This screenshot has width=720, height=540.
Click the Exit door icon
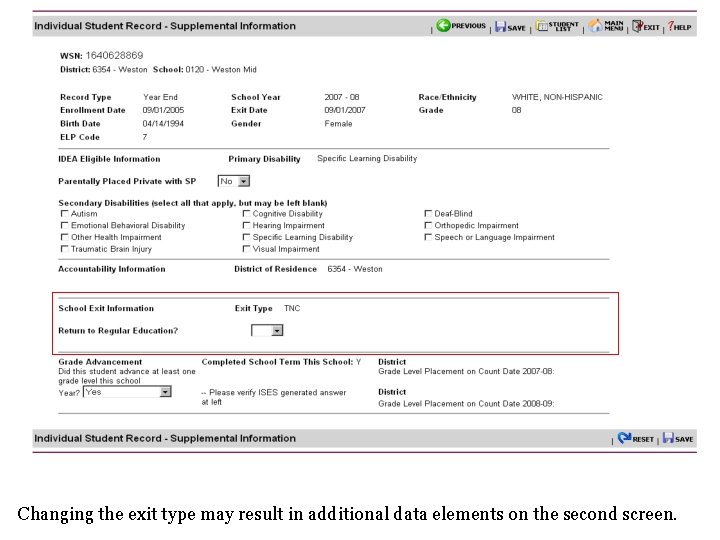click(637, 26)
